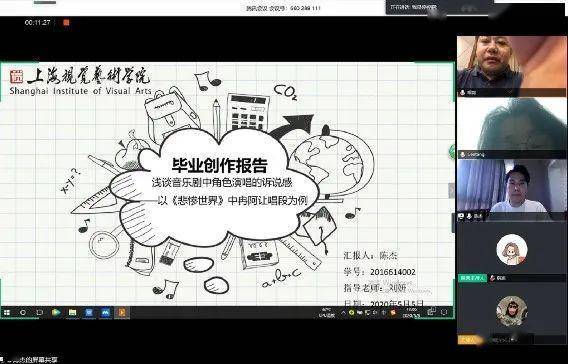Click the green circular button at slide's right edge
The height and width of the screenshot is (364, 568).
pos(452,151)
